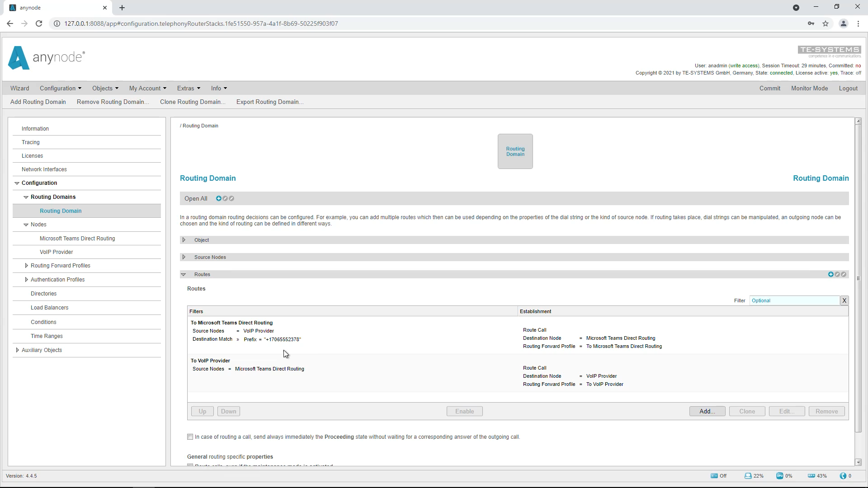Expand the Object section

coord(184,240)
